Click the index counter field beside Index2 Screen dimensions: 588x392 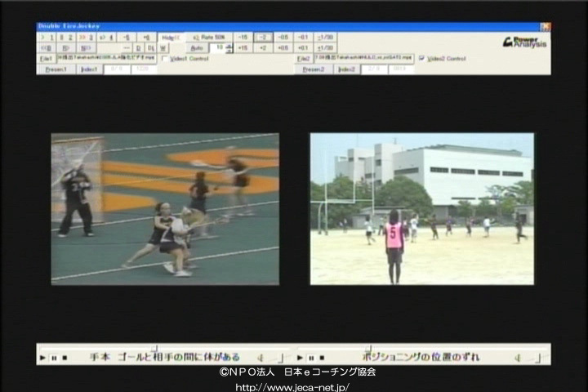[374, 69]
